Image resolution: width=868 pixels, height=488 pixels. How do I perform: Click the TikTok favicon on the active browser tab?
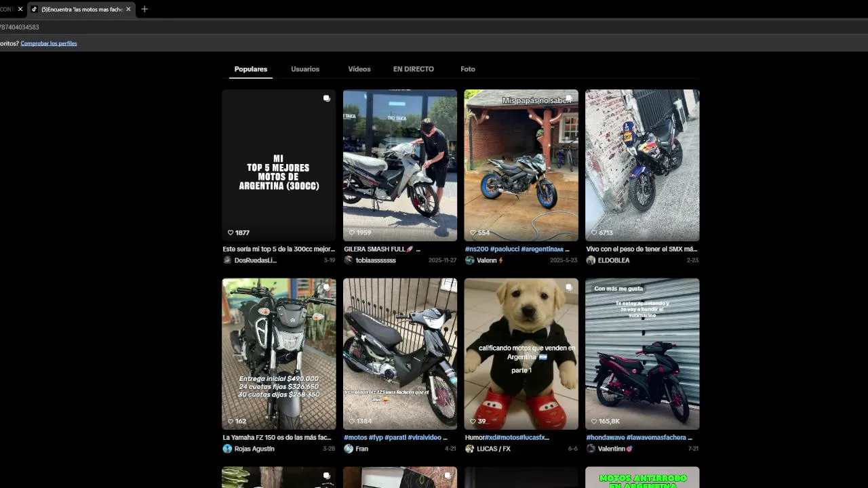tap(35, 9)
